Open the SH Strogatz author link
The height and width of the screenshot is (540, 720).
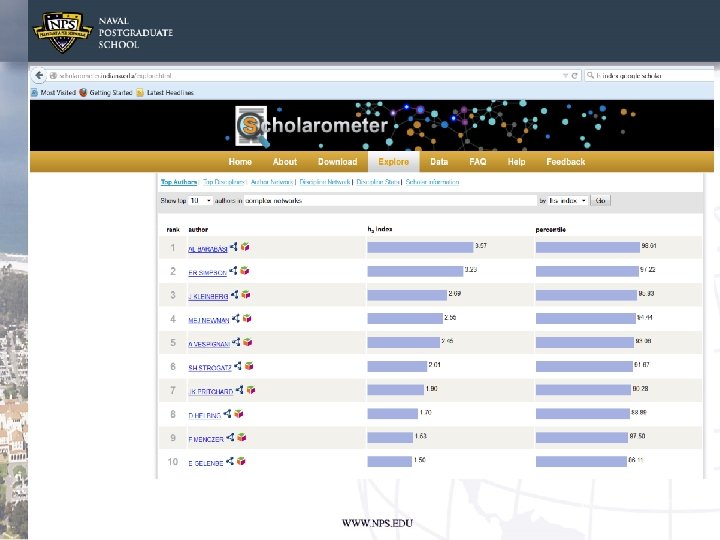[210, 368]
